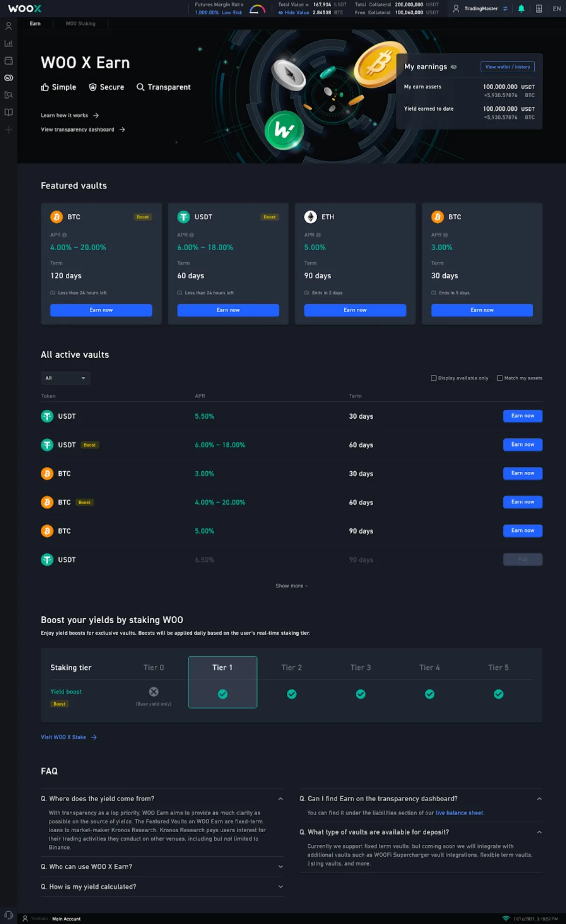566x924 pixels.
Task: Check Match my assets
Action: 499,378
